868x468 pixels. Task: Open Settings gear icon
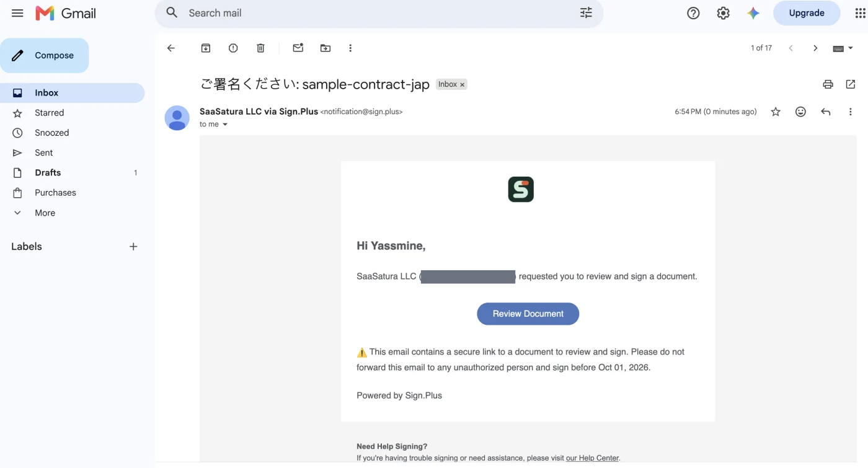[723, 13]
